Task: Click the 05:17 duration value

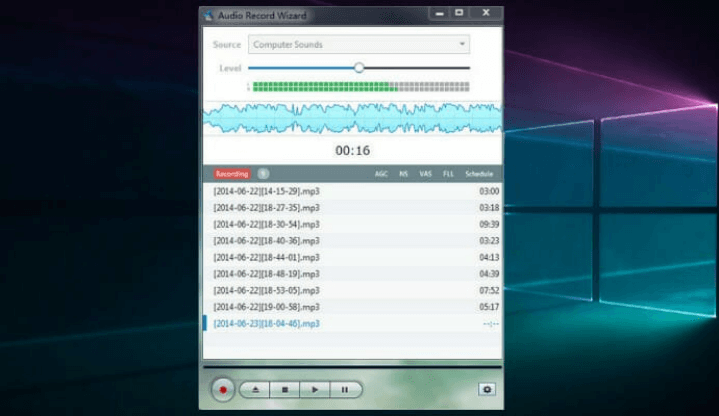Action: 489,307
